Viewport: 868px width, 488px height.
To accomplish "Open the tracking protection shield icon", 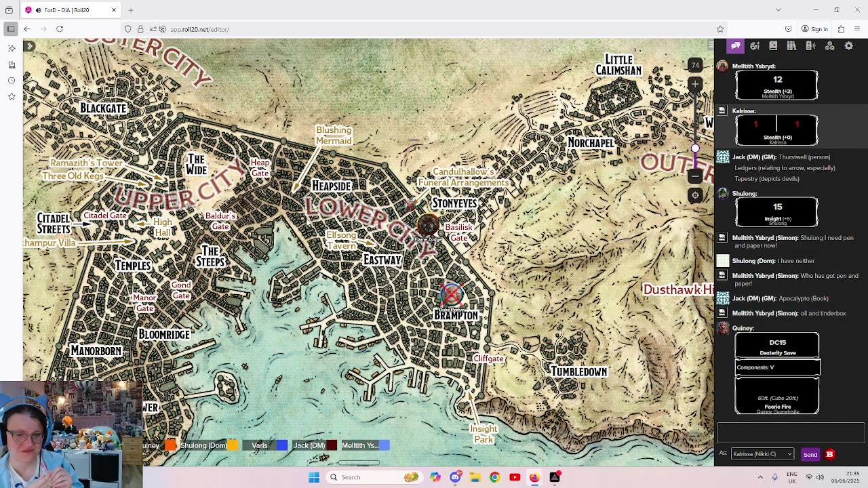I will pyautogui.click(x=128, y=29).
